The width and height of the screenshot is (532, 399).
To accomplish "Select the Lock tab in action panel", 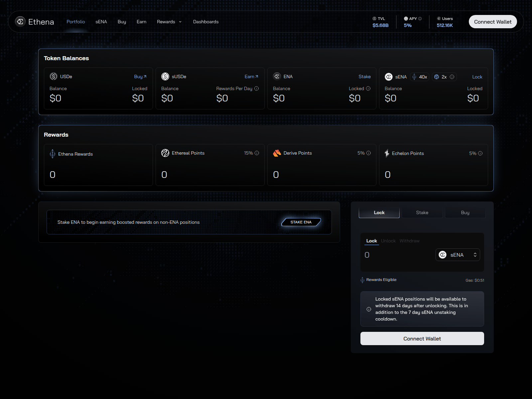I will pyautogui.click(x=379, y=212).
